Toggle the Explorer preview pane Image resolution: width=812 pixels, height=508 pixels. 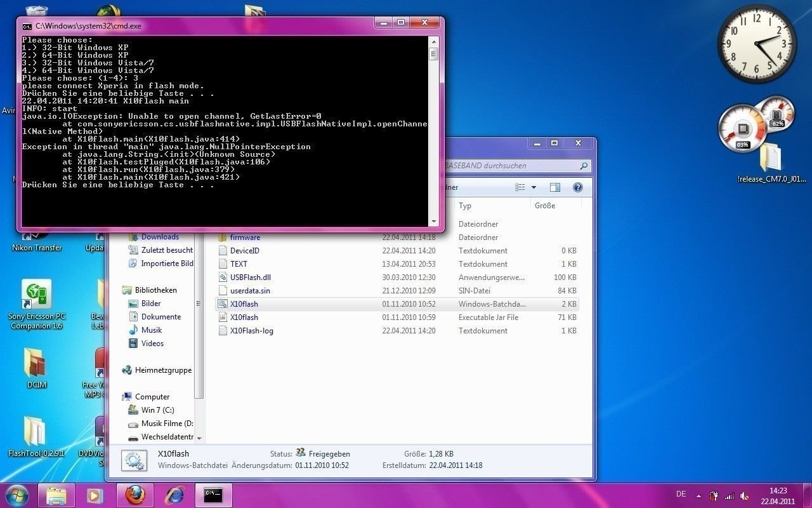[555, 187]
